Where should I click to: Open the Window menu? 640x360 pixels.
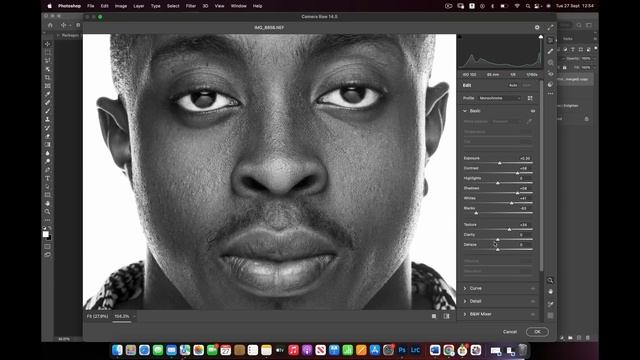tap(238, 6)
